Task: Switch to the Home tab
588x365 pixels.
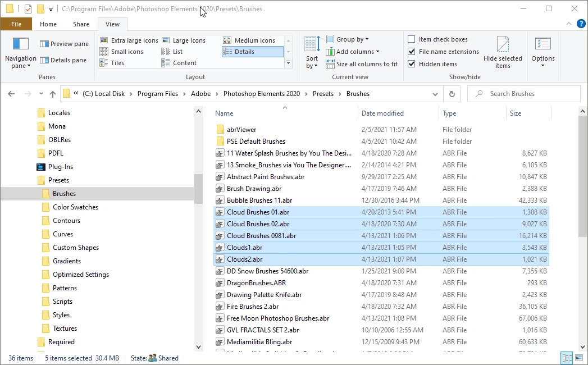Action: pos(48,24)
